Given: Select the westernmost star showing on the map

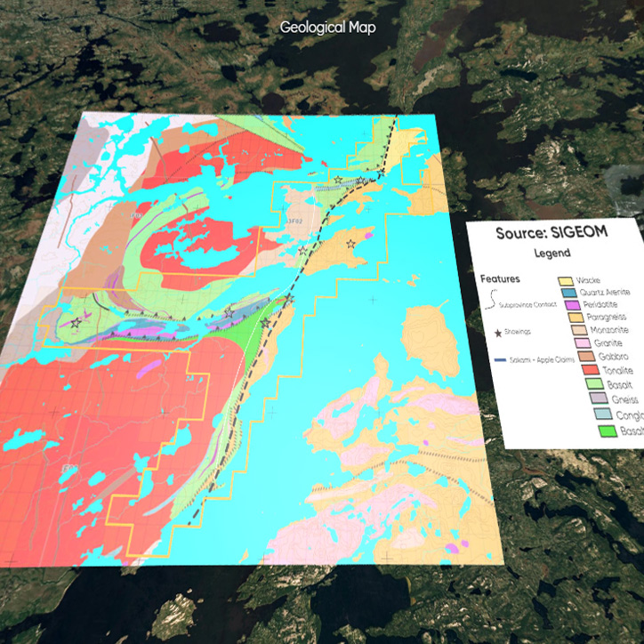Looking at the screenshot, I should tap(76, 324).
